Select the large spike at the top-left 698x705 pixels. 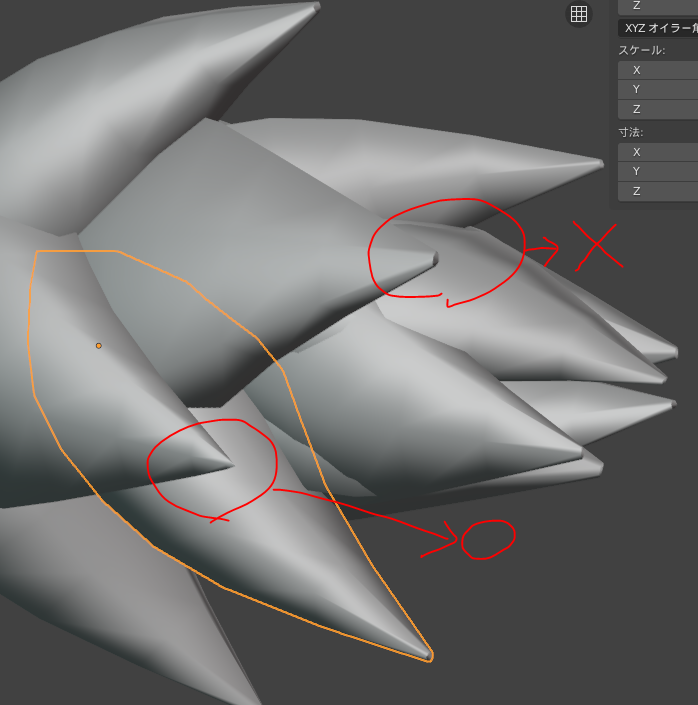tap(150, 70)
